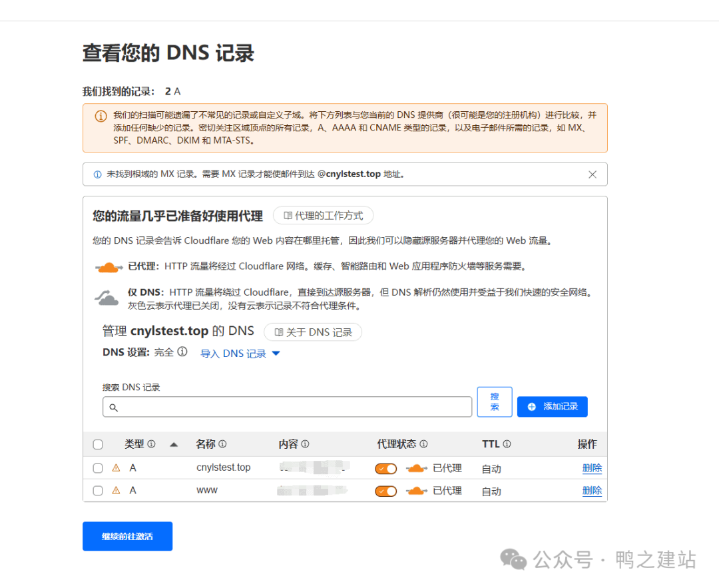Image resolution: width=719 pixels, height=588 pixels.
Task: Disable the proxy toggle for cnylstest.top record
Action: point(385,468)
